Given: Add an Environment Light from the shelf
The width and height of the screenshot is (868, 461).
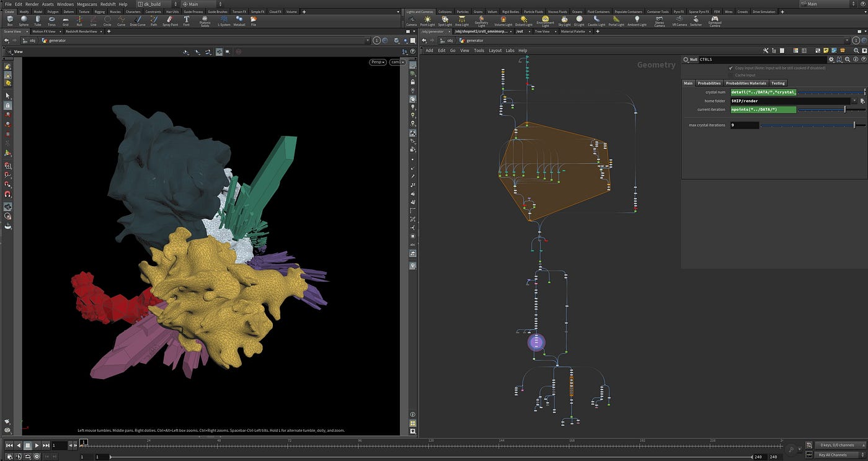Looking at the screenshot, I should (x=546, y=22).
